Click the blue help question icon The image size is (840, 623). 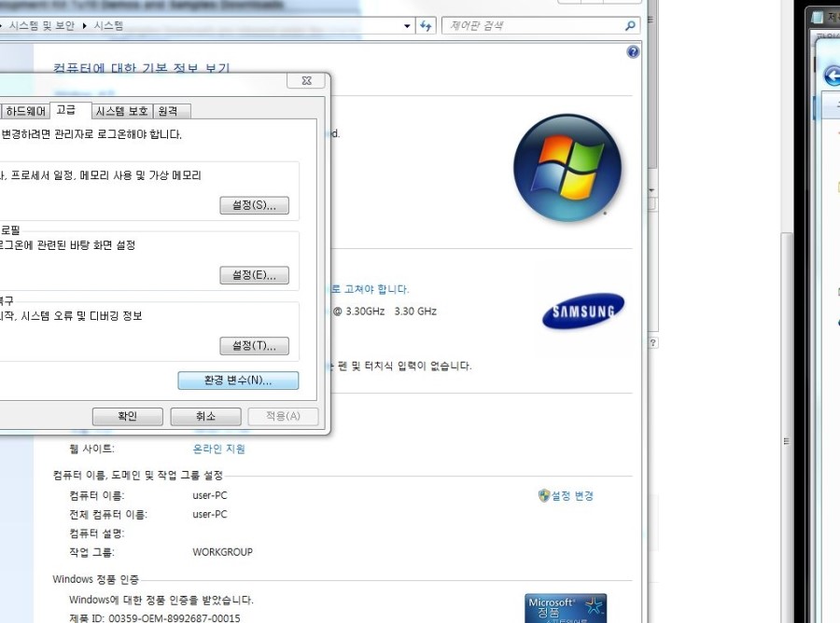[x=633, y=52]
